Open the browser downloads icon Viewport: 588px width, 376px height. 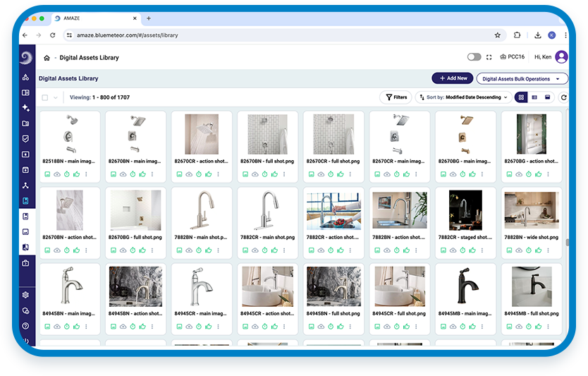pos(537,35)
